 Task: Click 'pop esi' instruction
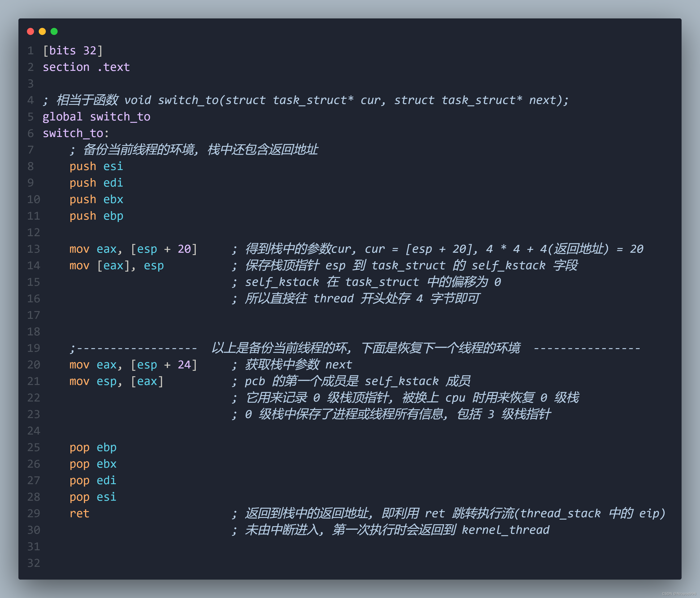[x=93, y=497]
